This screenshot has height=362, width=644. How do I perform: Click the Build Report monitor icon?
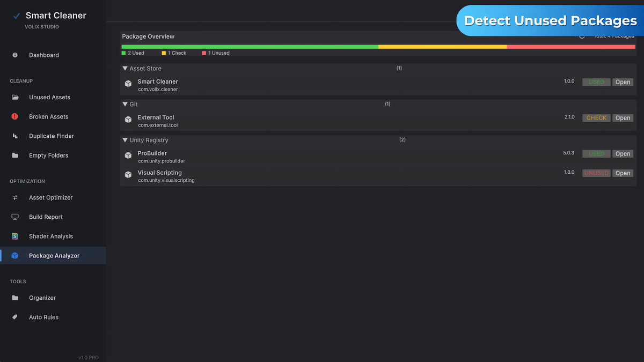click(x=16, y=217)
